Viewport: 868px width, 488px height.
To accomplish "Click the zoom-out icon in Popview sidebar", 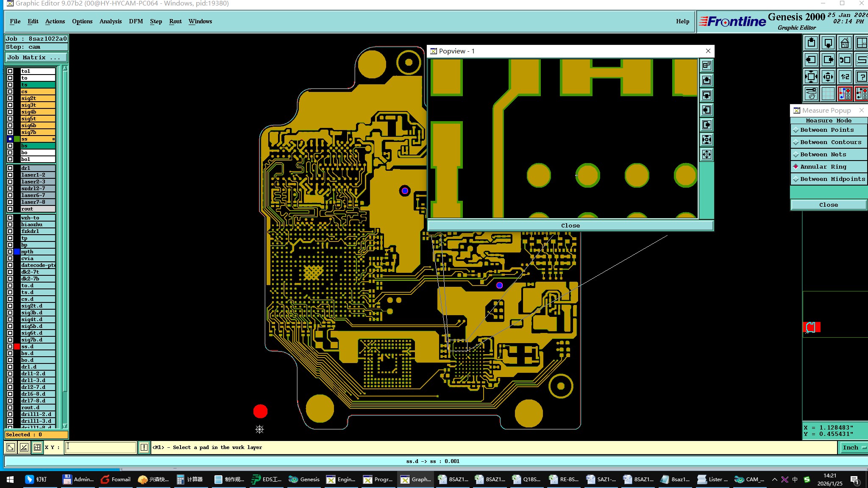I will (x=707, y=155).
